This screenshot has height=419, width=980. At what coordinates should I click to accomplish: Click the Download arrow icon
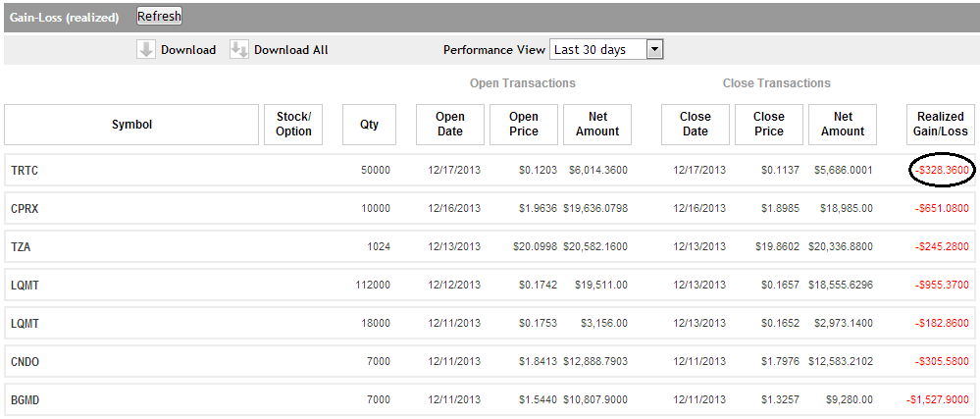click(x=146, y=50)
